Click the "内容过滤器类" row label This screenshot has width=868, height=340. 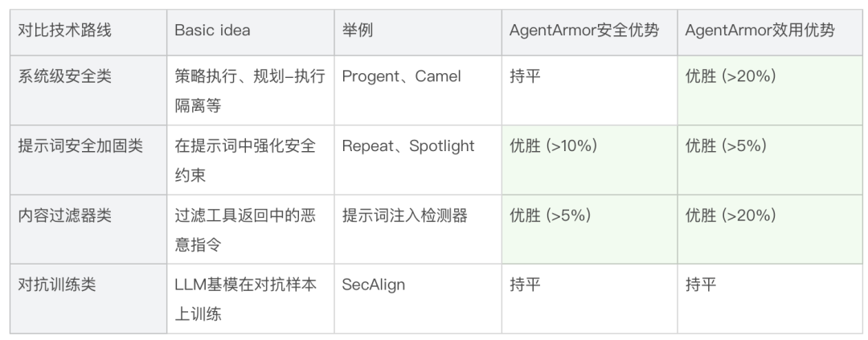[65, 215]
